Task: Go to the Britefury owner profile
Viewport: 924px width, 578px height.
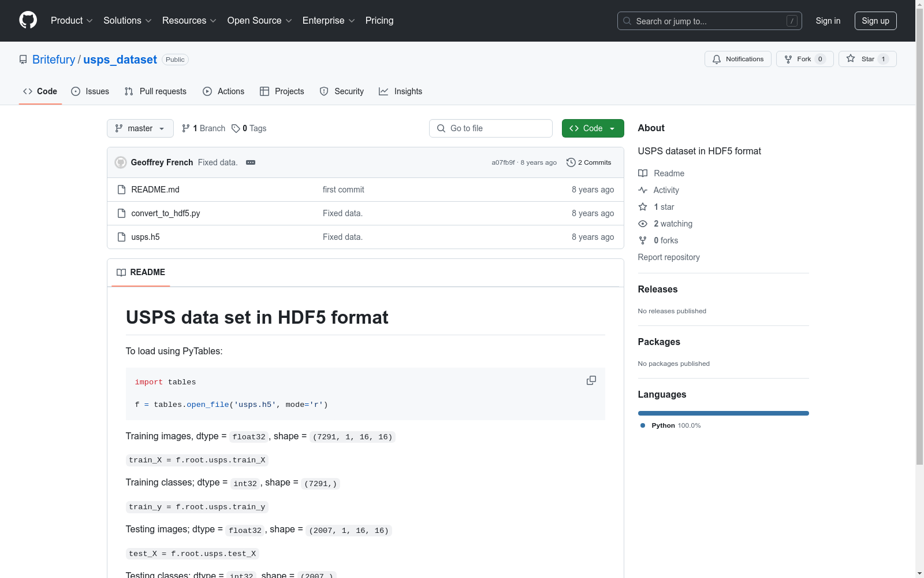Action: (x=54, y=60)
